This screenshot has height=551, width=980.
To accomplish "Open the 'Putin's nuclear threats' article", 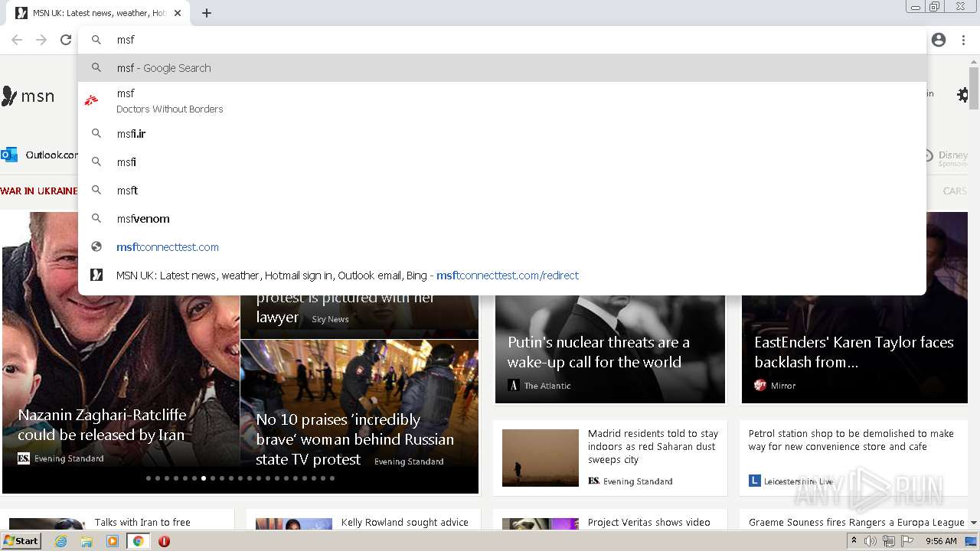I will point(599,352).
